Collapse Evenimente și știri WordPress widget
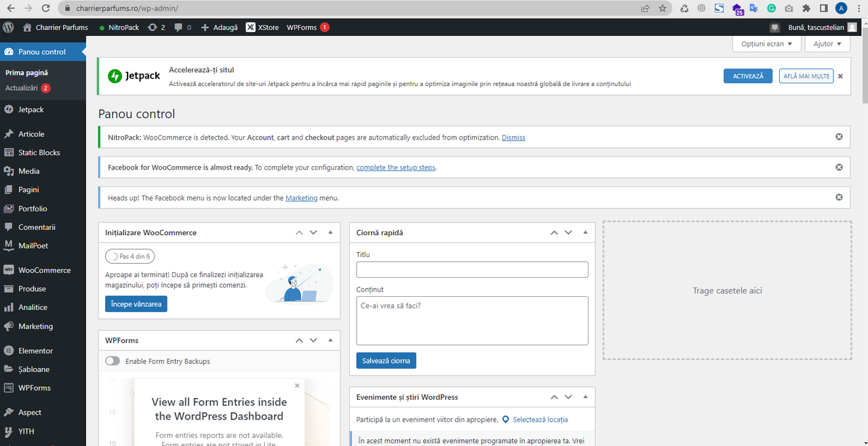This screenshot has width=868, height=446. coord(585,397)
